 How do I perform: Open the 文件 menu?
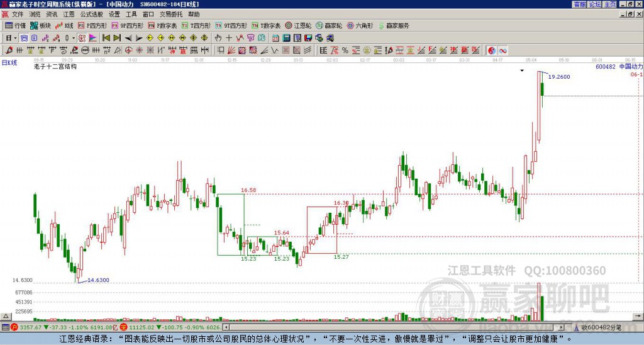18,14
